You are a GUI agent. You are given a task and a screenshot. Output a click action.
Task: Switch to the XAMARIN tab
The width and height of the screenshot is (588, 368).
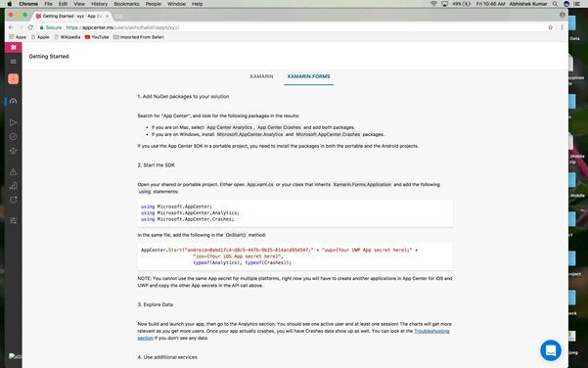[x=261, y=76]
